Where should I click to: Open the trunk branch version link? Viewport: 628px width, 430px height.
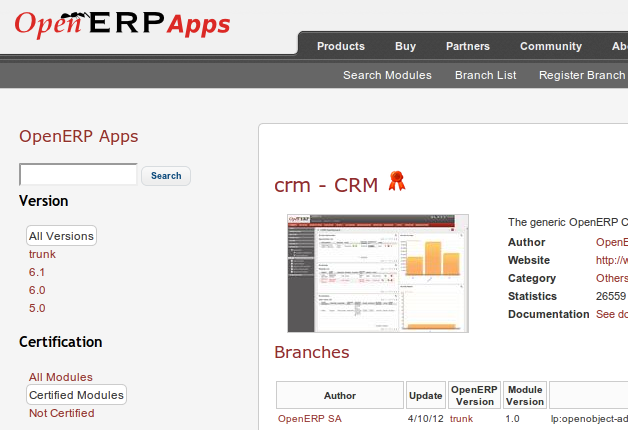pos(461,419)
